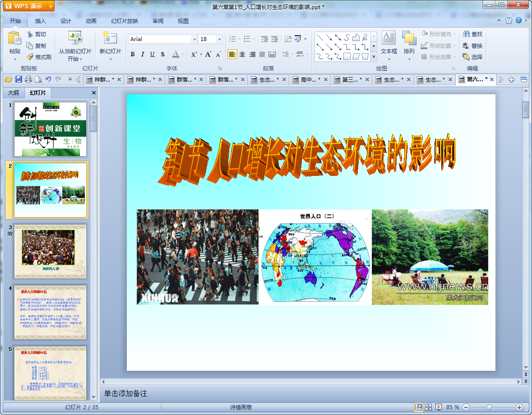
Task: Enable center text alignment
Action: [x=242, y=54]
